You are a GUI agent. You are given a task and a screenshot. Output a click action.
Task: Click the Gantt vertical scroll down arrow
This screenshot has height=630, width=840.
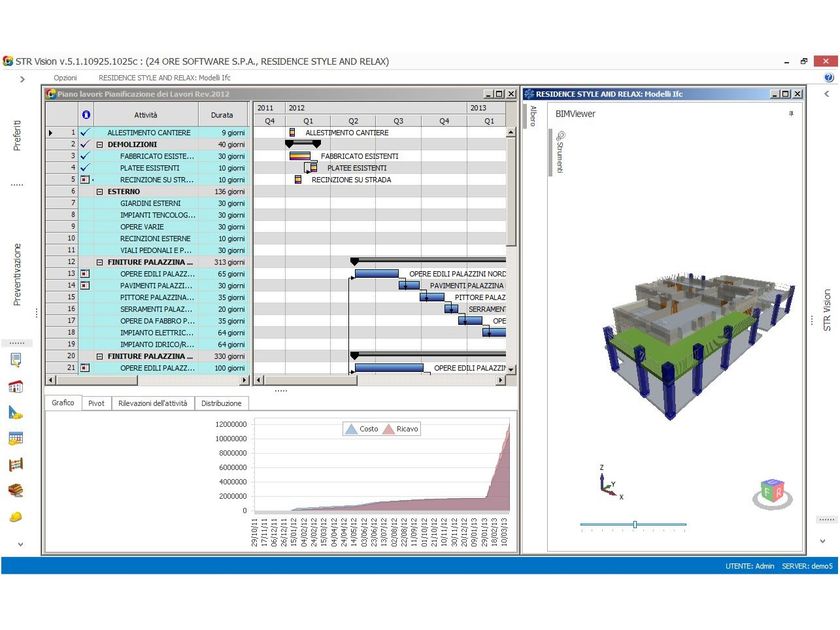point(511,369)
